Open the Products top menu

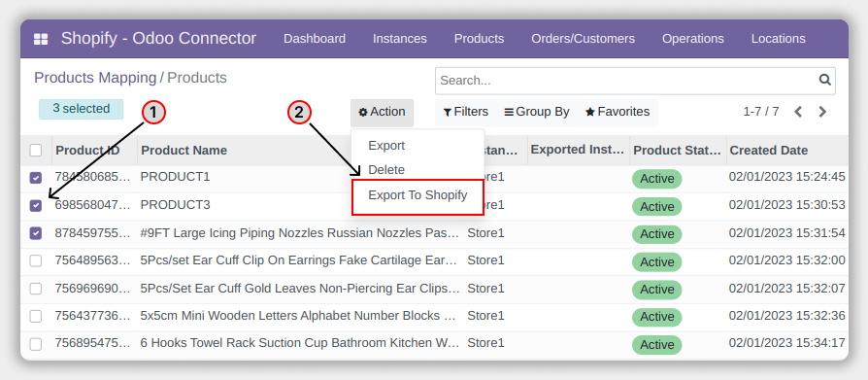coord(479,39)
